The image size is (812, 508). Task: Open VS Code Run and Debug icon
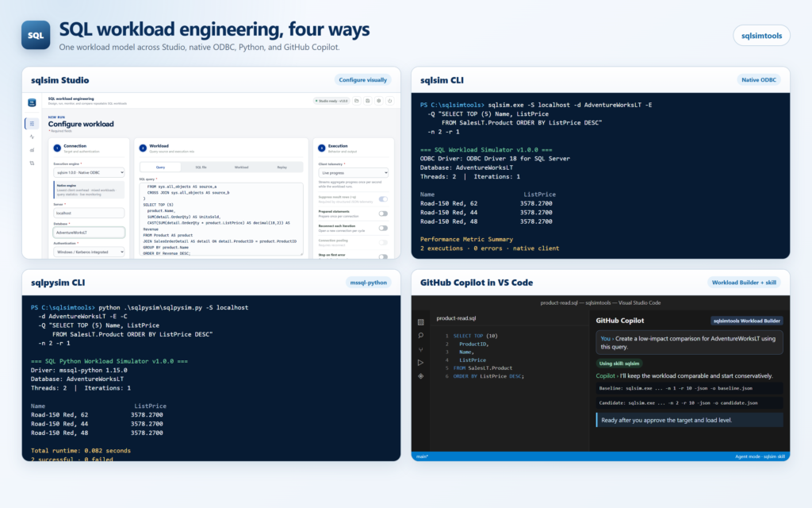pos(420,362)
